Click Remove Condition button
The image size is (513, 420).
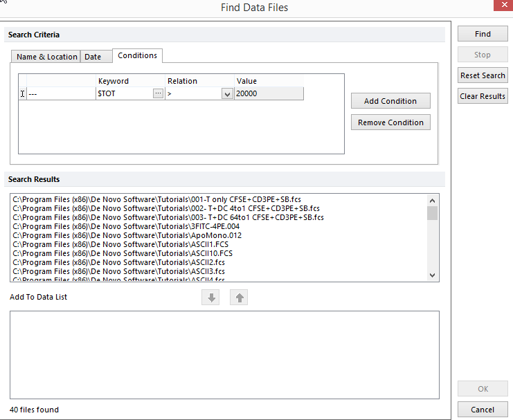click(390, 122)
